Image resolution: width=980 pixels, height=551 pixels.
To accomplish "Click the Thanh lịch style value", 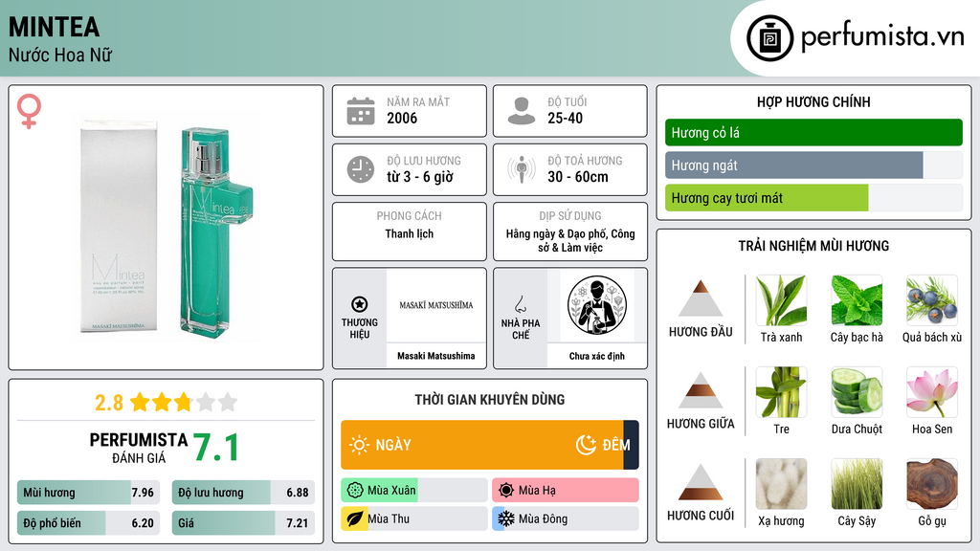I will tap(410, 233).
